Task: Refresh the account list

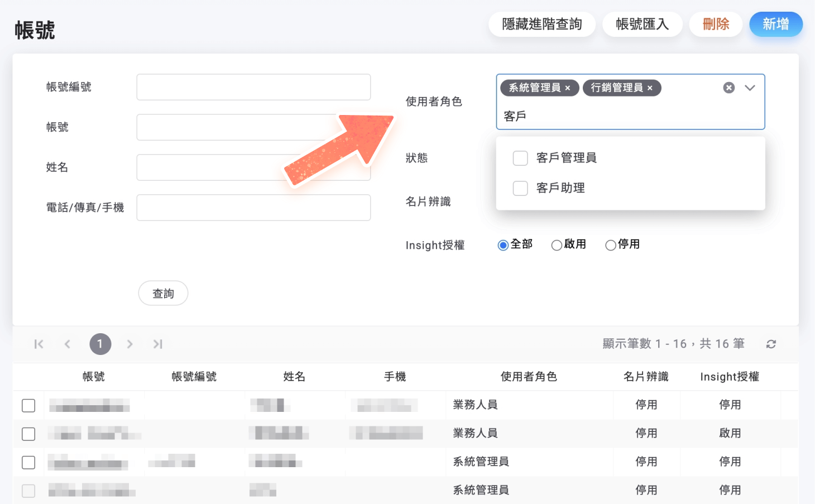Action: 771,344
